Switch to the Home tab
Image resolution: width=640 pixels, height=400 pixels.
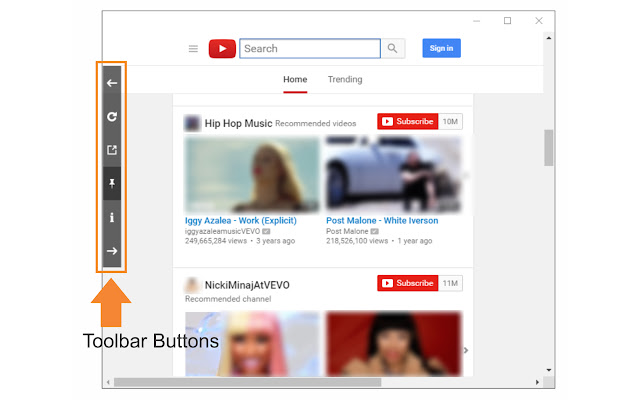pos(295,80)
